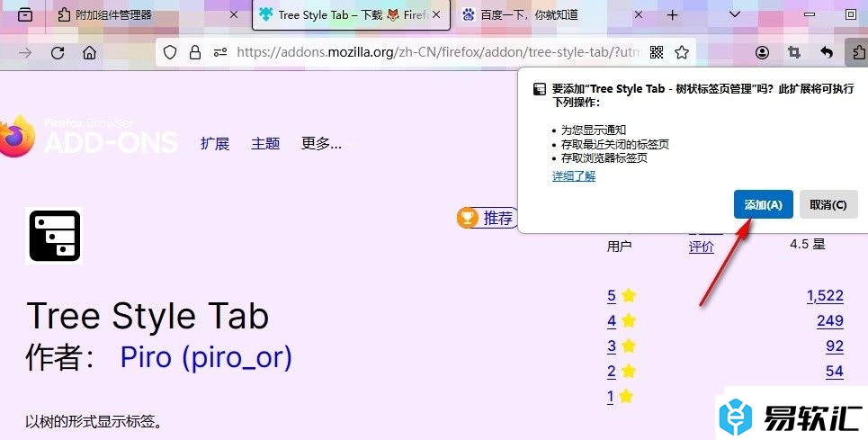Bookmark this page with the star

[x=682, y=52]
